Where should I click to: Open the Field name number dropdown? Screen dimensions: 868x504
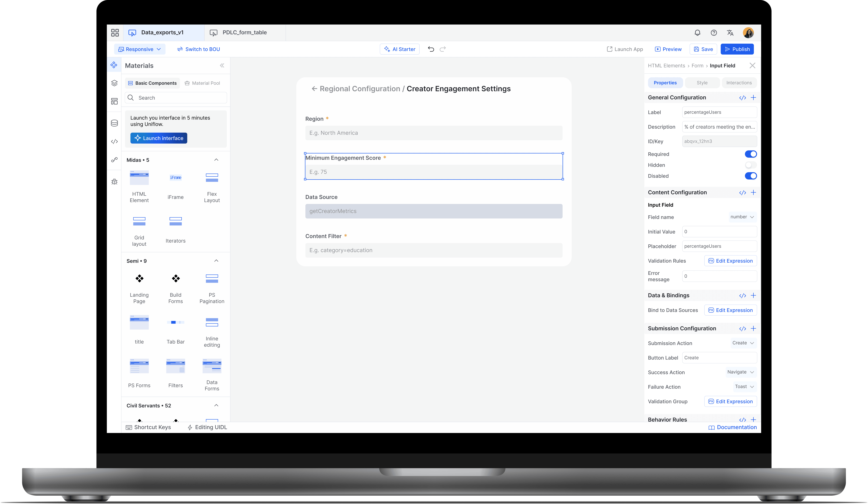[x=742, y=217]
